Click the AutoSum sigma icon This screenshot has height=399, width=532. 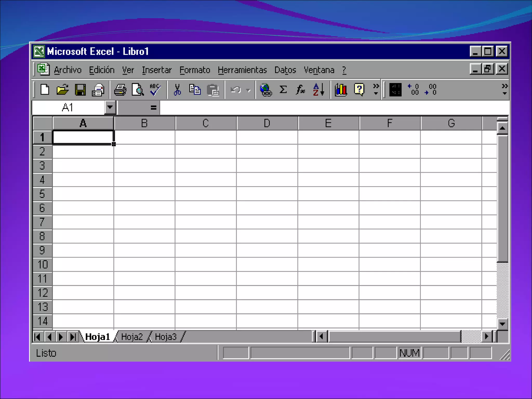283,90
